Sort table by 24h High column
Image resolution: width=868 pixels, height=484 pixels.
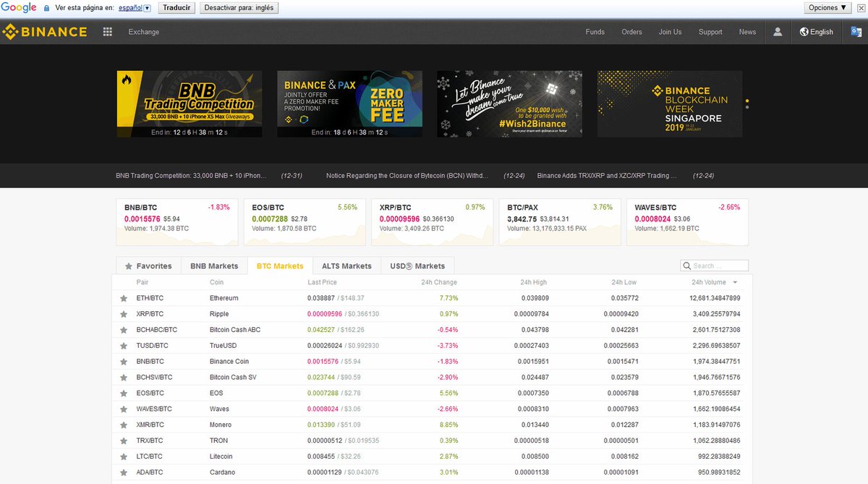pyautogui.click(x=534, y=282)
